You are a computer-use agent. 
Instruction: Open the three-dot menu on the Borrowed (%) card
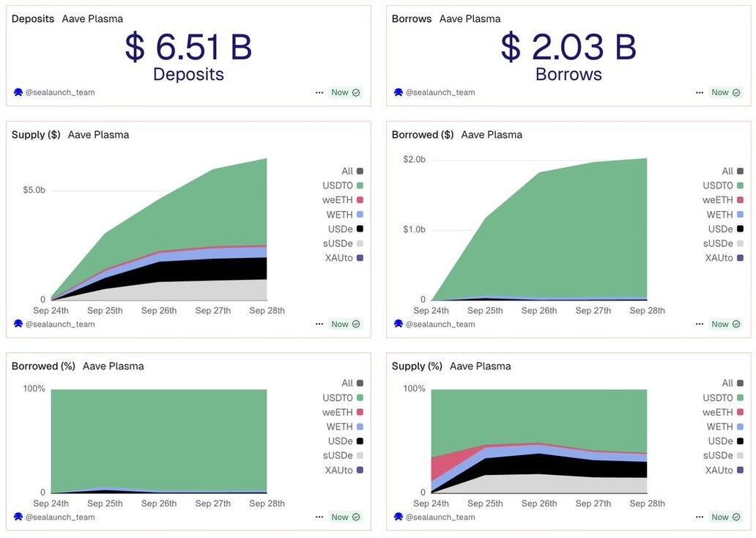[x=319, y=517]
